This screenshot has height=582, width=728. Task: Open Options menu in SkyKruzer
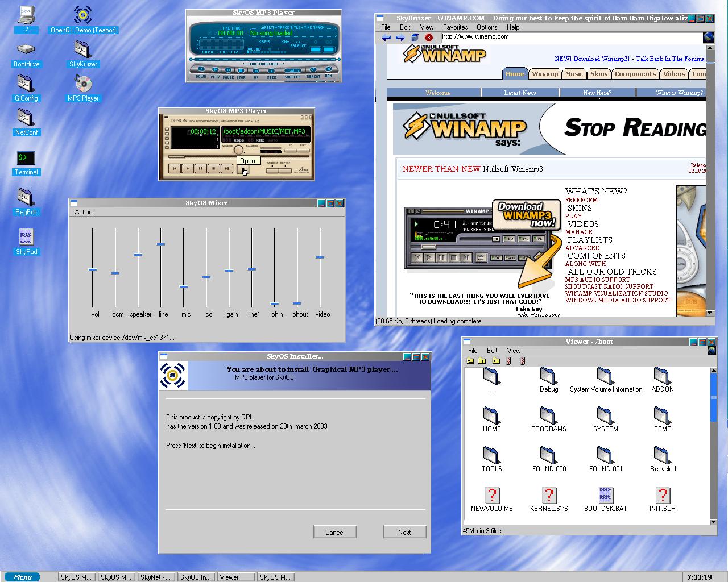click(x=487, y=27)
